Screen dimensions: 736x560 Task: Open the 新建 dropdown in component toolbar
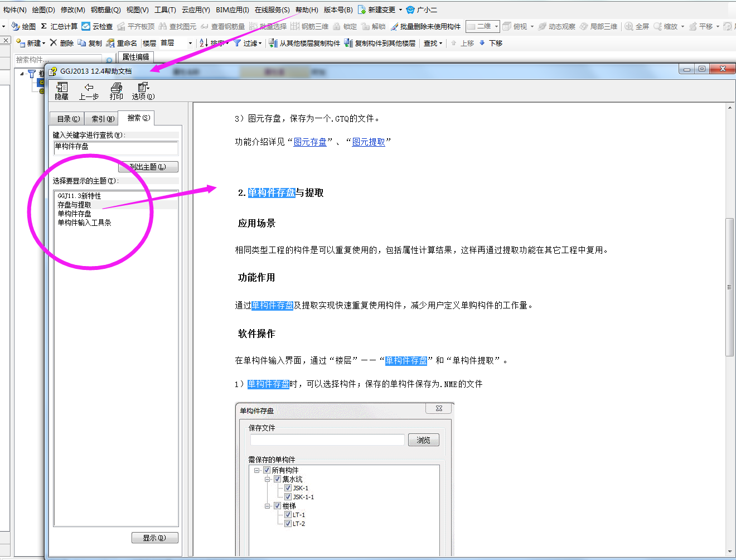click(x=43, y=43)
